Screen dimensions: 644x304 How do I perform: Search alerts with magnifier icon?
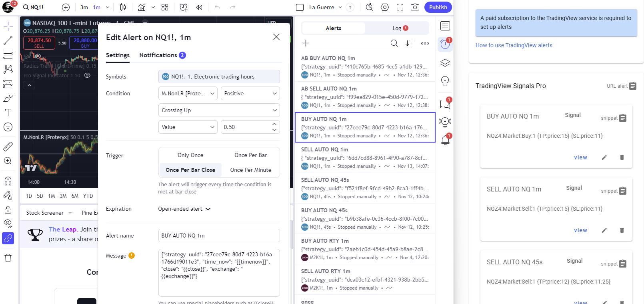click(x=394, y=43)
